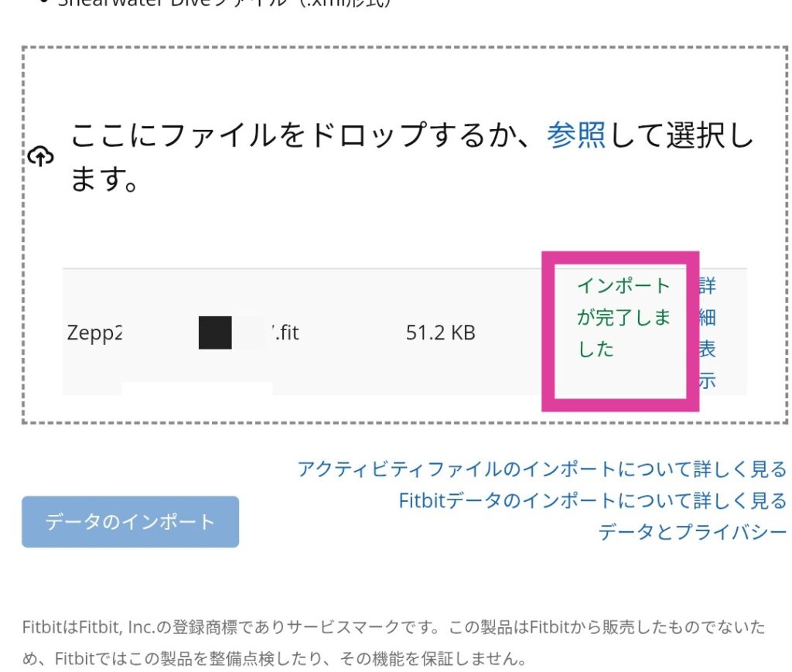The image size is (792, 672).
Task: Open the データとプライバシー link
Action: pos(692,532)
